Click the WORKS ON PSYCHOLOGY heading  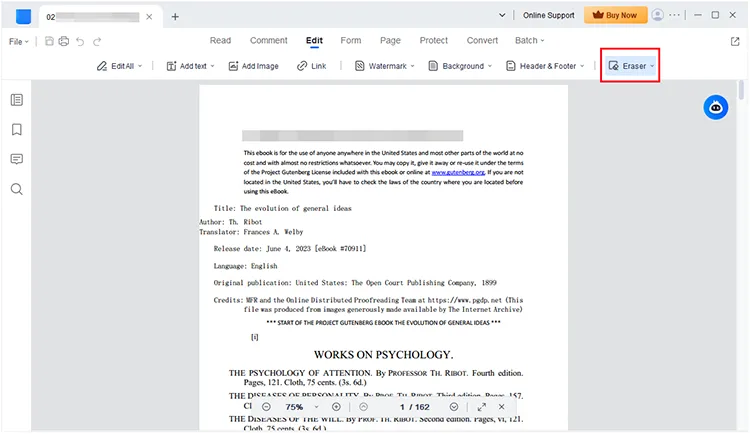coord(383,355)
